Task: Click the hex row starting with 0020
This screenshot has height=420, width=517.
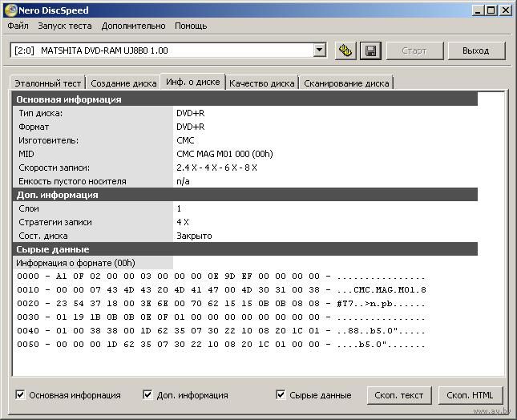Action: (221, 303)
